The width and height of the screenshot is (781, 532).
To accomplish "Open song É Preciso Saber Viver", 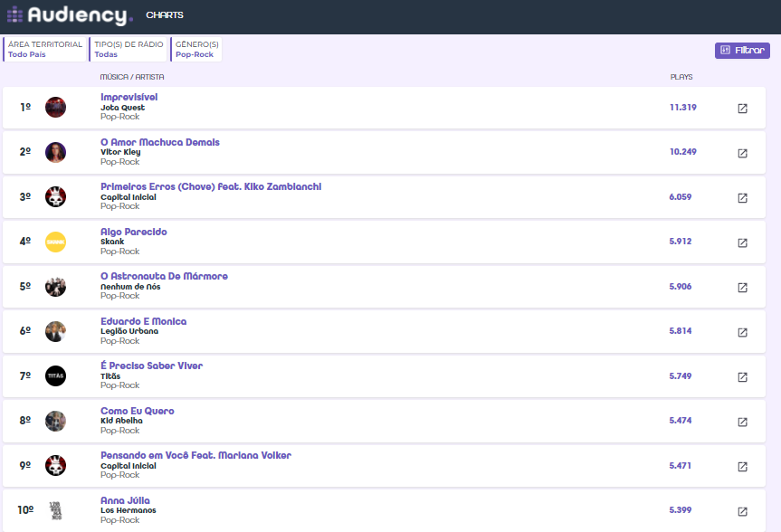I will [x=151, y=366].
